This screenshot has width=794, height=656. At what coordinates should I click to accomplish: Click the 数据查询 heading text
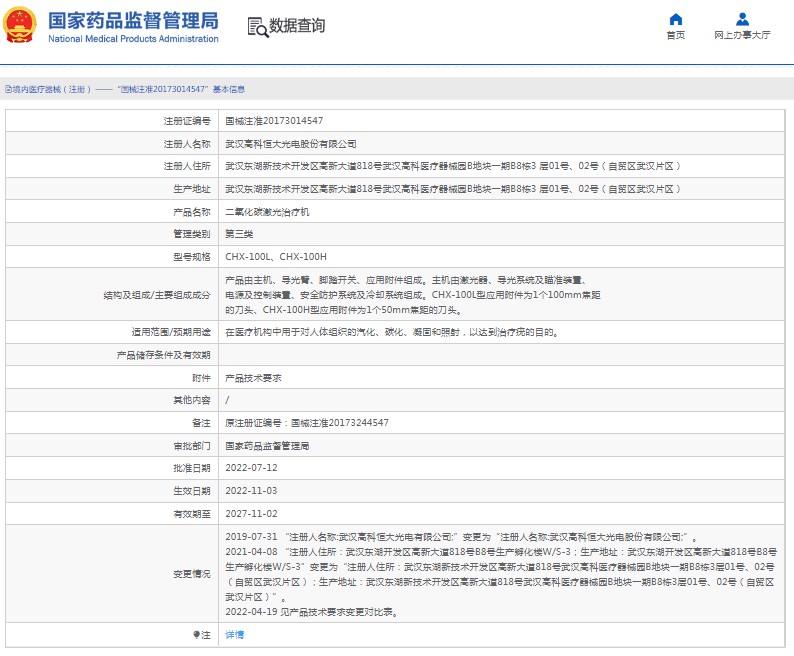click(297, 25)
